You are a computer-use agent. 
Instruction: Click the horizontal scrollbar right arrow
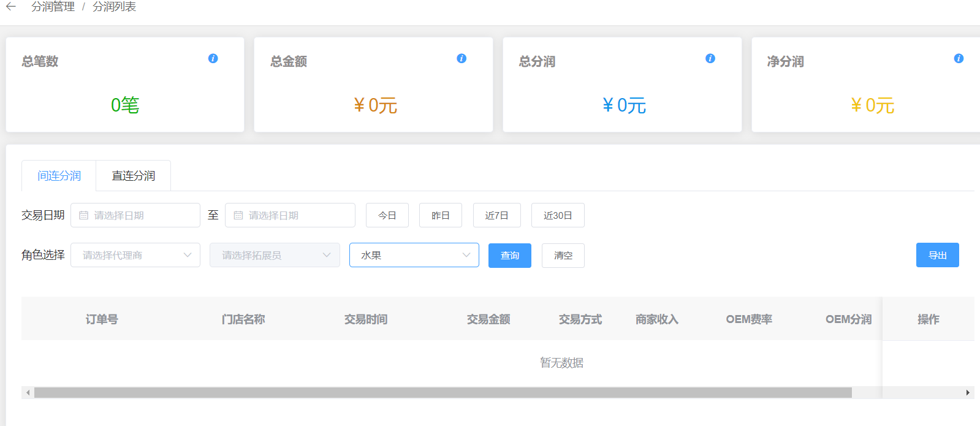[x=968, y=392]
